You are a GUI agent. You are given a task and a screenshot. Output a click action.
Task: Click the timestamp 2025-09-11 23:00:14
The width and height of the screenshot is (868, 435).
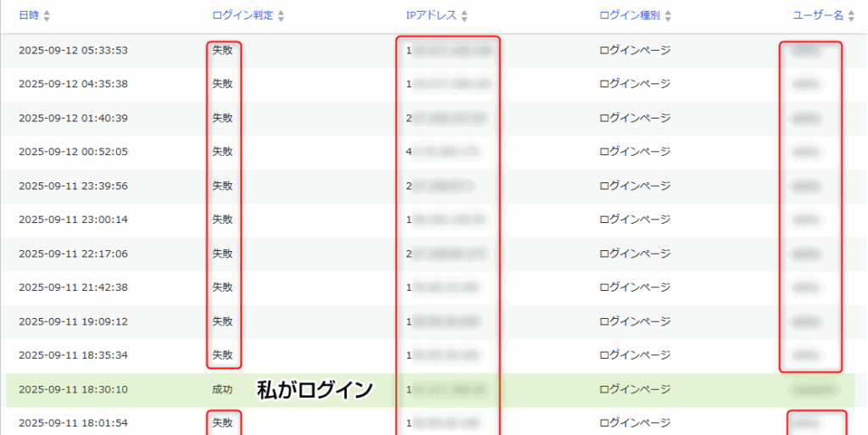(x=73, y=220)
